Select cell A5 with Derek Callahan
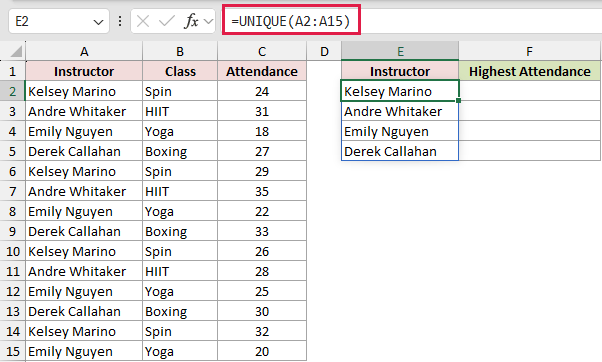The width and height of the screenshot is (602, 362). click(84, 151)
